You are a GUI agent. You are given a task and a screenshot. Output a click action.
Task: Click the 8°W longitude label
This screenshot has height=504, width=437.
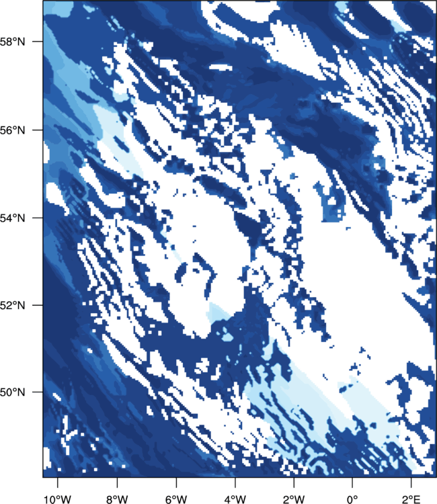(x=117, y=499)
